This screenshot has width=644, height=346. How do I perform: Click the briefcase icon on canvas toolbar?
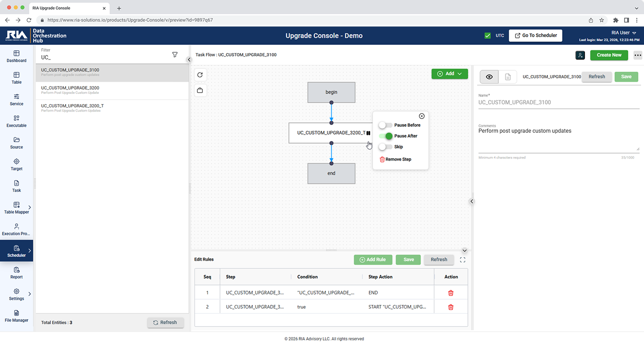coord(200,90)
